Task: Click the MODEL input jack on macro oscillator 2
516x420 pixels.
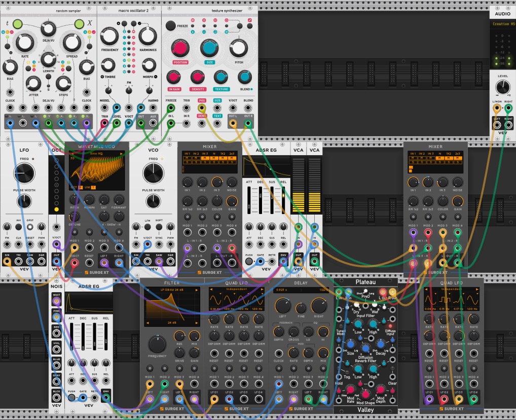Action: [x=104, y=108]
